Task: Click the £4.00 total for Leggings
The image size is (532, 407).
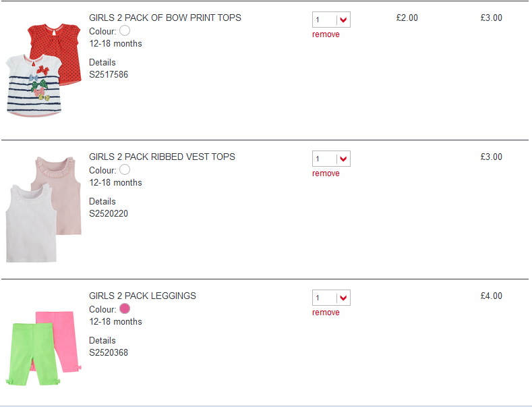Action: point(491,296)
